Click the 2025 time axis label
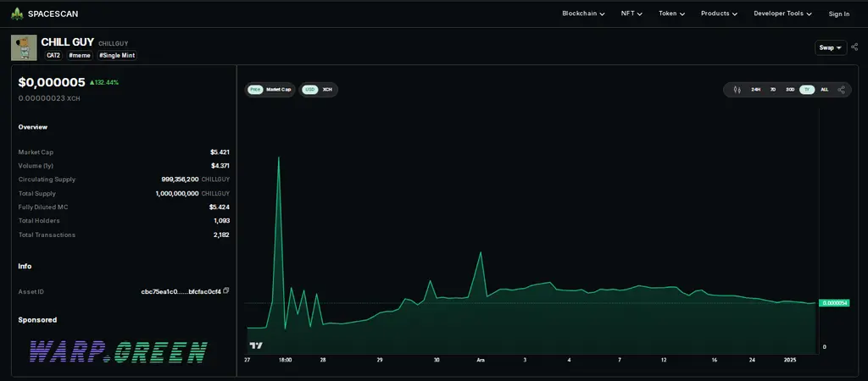The width and height of the screenshot is (868, 381). coord(791,360)
